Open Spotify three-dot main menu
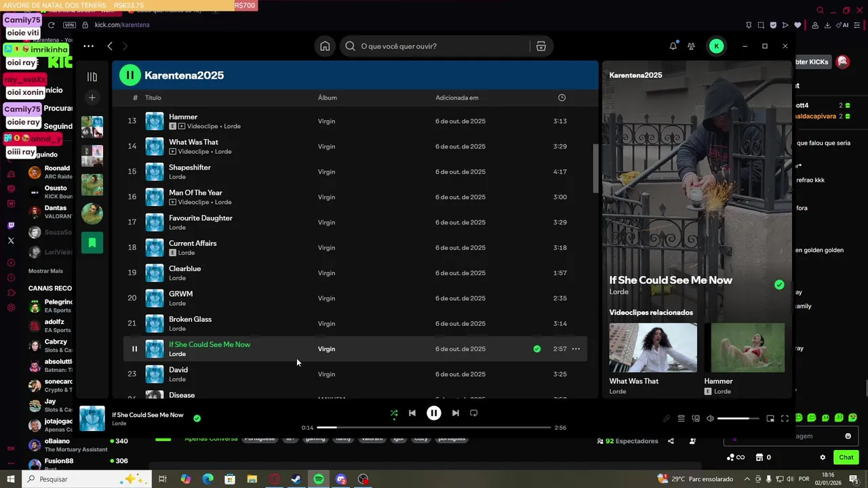The height and width of the screenshot is (488, 868). (88, 46)
